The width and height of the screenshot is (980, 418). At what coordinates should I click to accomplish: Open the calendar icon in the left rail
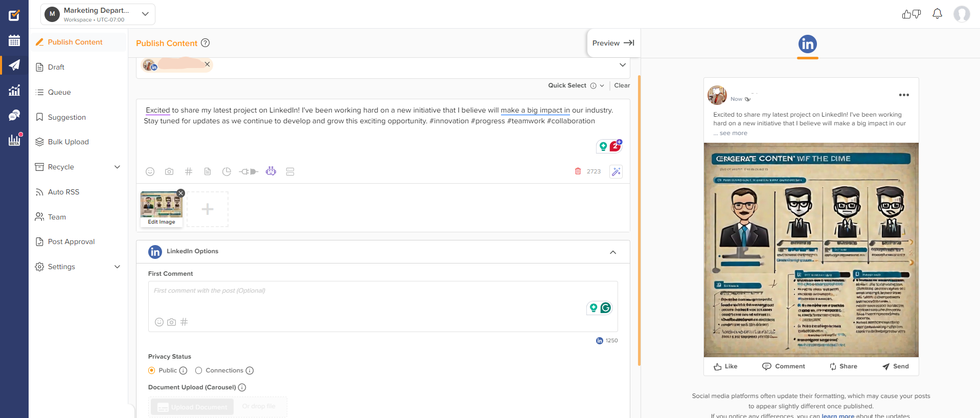click(x=14, y=40)
